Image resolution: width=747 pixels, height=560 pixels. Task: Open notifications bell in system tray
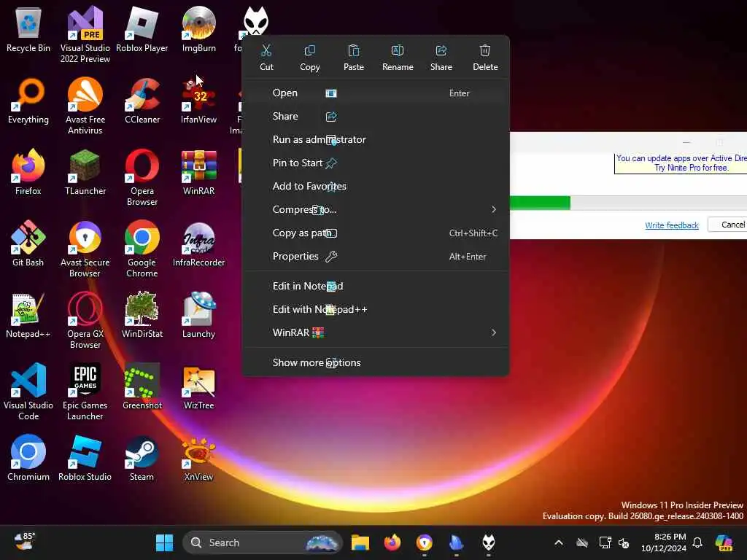697,542
